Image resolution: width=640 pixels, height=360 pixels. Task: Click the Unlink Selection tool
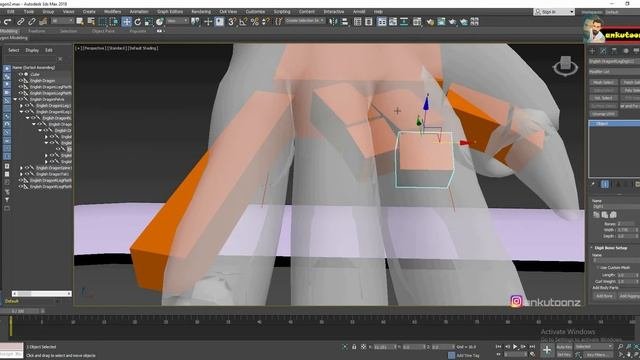point(31,22)
